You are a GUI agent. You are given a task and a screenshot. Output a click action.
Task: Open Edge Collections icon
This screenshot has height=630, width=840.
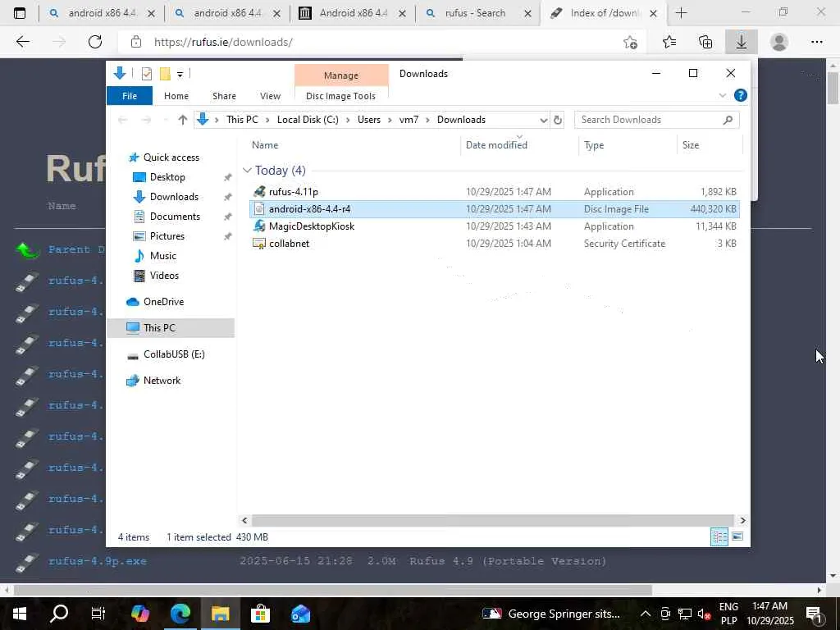click(705, 42)
